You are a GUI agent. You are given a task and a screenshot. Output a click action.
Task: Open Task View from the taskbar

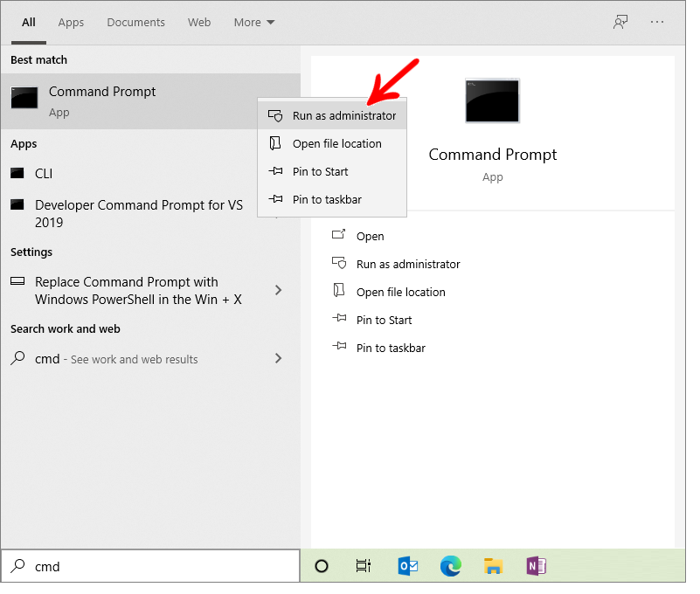point(364,566)
